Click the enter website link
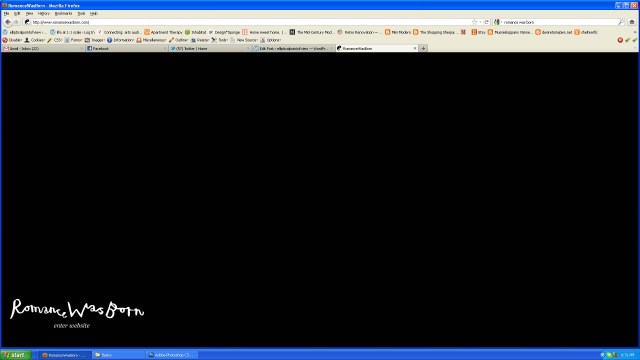This screenshot has width=640, height=360. [72, 326]
